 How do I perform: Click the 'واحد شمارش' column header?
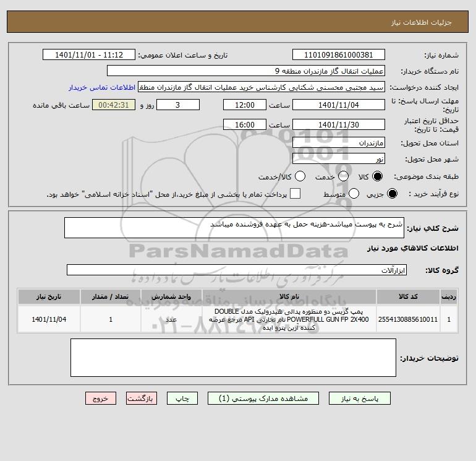[x=171, y=296]
